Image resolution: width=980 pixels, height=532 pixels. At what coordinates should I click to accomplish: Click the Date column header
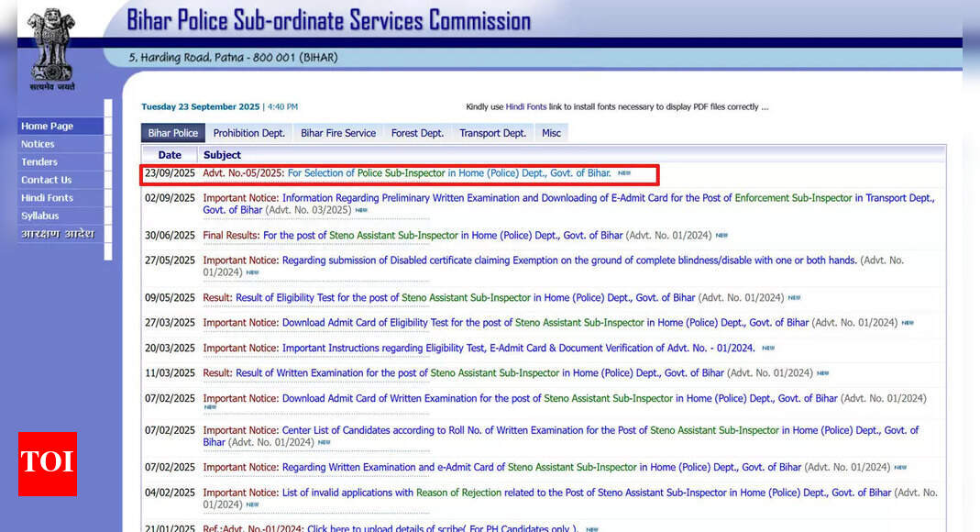point(170,155)
